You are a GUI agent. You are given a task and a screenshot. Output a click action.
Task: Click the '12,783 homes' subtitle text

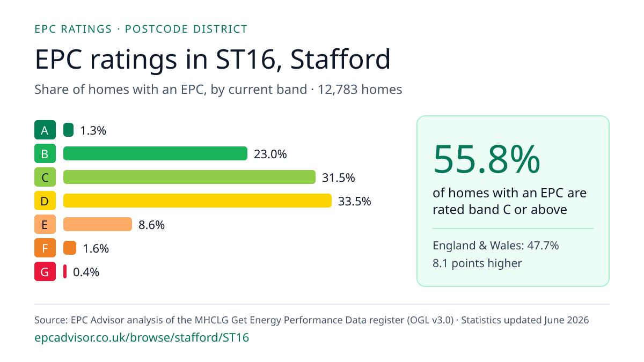[x=360, y=90]
